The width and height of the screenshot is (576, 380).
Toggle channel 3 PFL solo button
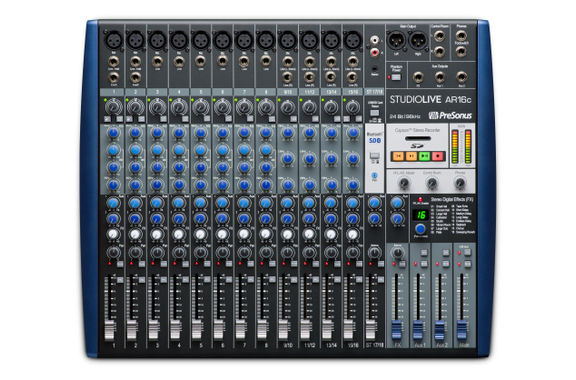(x=164, y=280)
